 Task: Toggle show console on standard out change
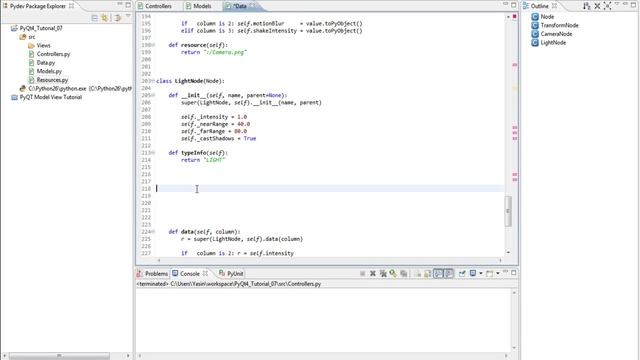pos(438,273)
